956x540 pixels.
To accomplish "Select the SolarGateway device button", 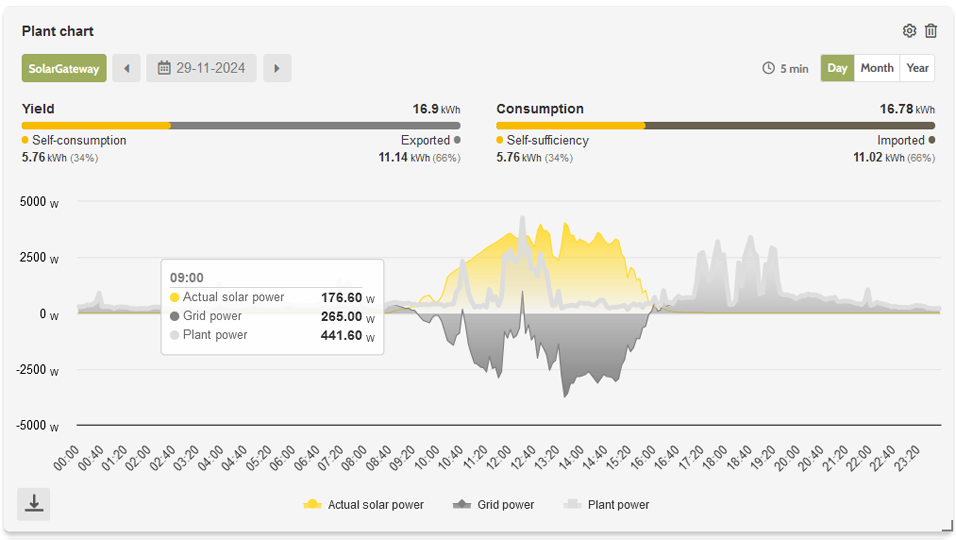I will (64, 68).
